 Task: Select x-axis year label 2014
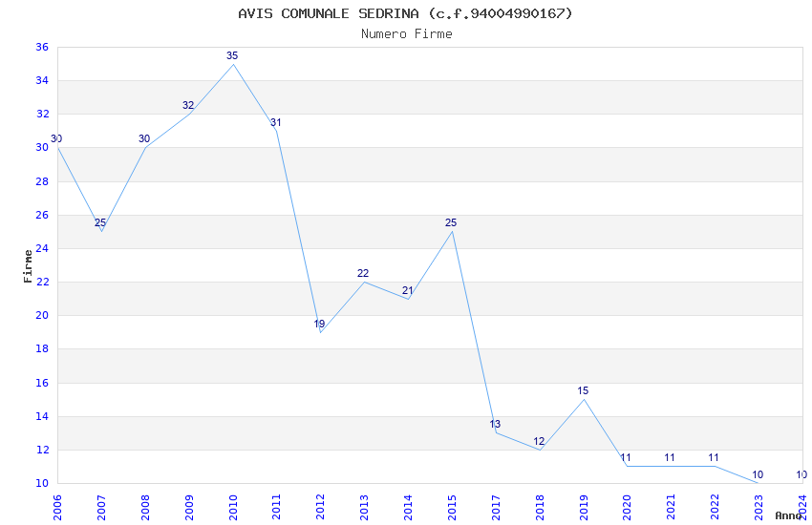408,507
